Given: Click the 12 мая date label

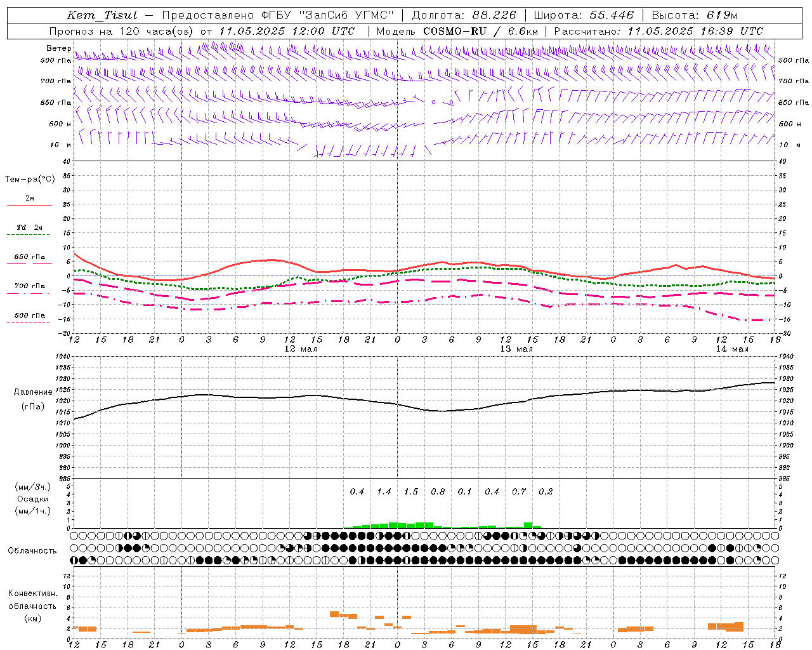Looking at the screenshot, I should pos(301,349).
